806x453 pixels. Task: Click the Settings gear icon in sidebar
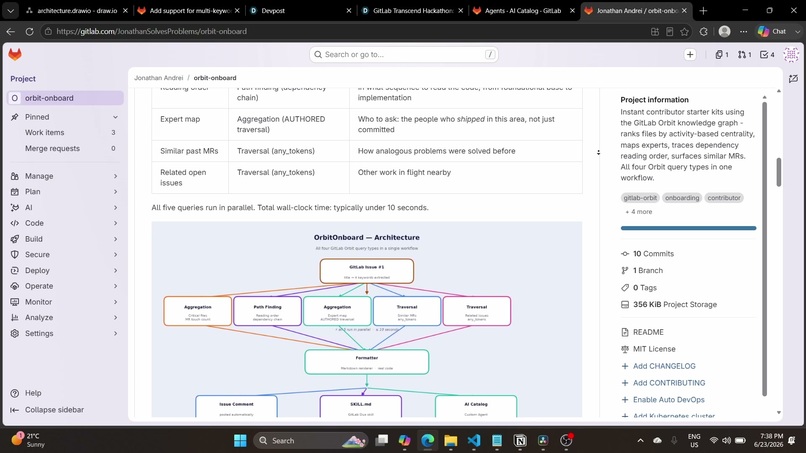[x=15, y=333]
